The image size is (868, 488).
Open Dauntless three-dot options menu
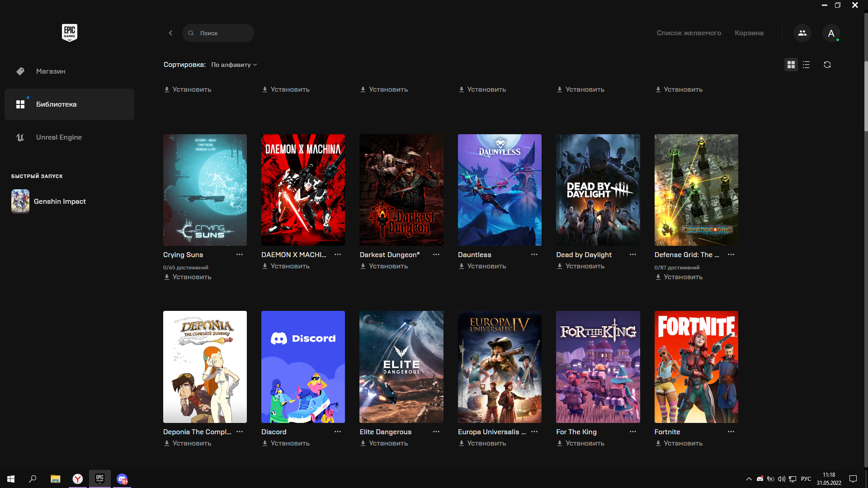[534, 255]
